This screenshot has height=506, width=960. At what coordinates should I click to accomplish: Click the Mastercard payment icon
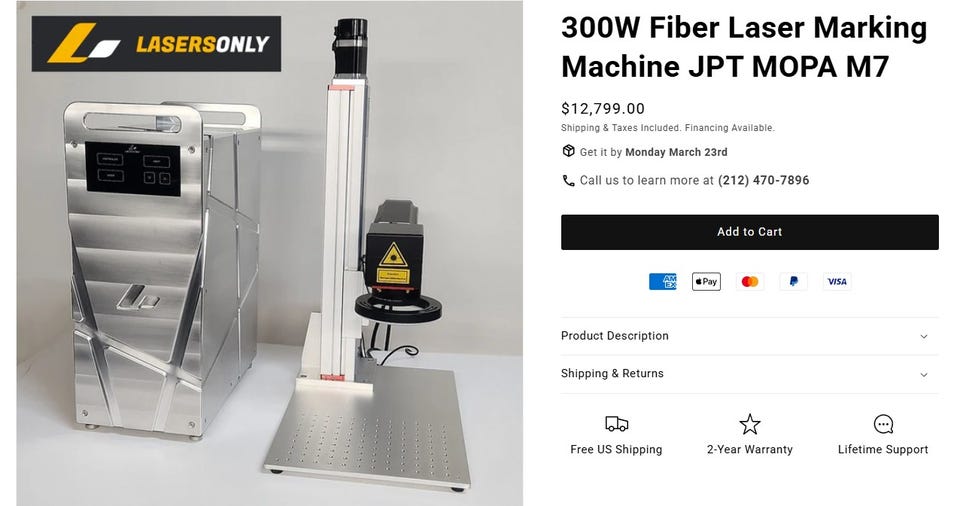point(750,282)
